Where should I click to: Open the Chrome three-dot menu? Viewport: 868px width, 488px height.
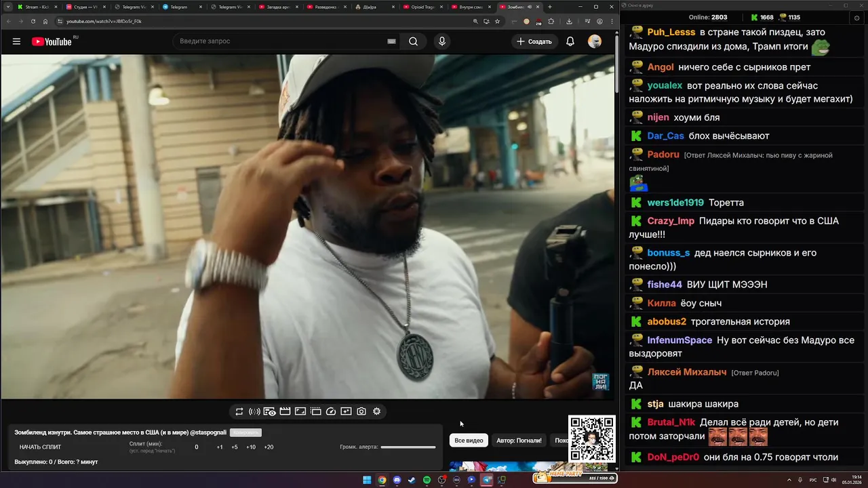(611, 21)
